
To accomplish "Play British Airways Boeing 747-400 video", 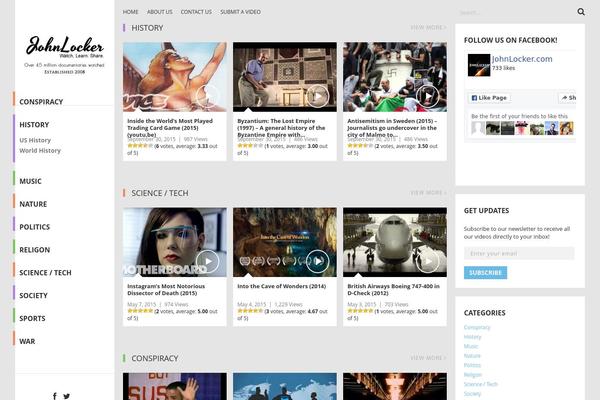I will pyautogui.click(x=427, y=261).
